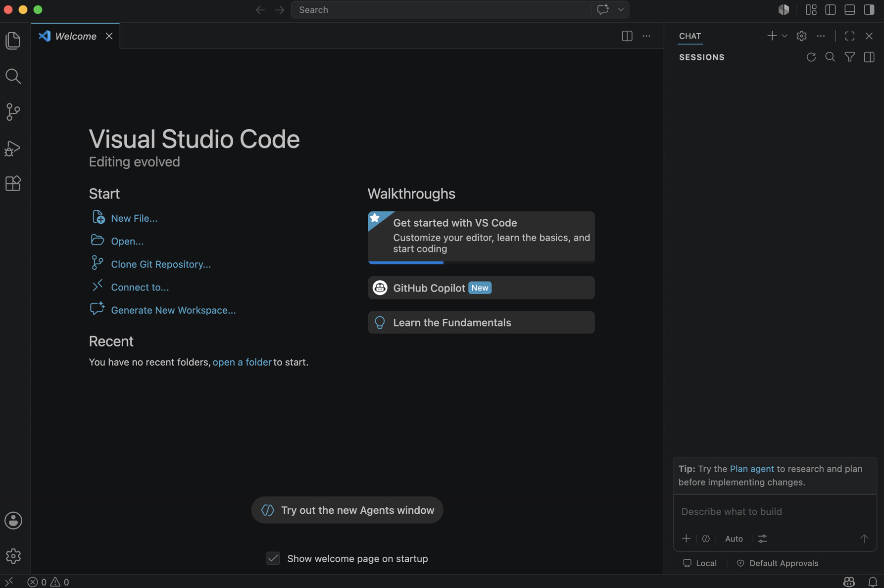884x588 pixels.
Task: Open the Customize Layout menu
Action: coord(811,10)
